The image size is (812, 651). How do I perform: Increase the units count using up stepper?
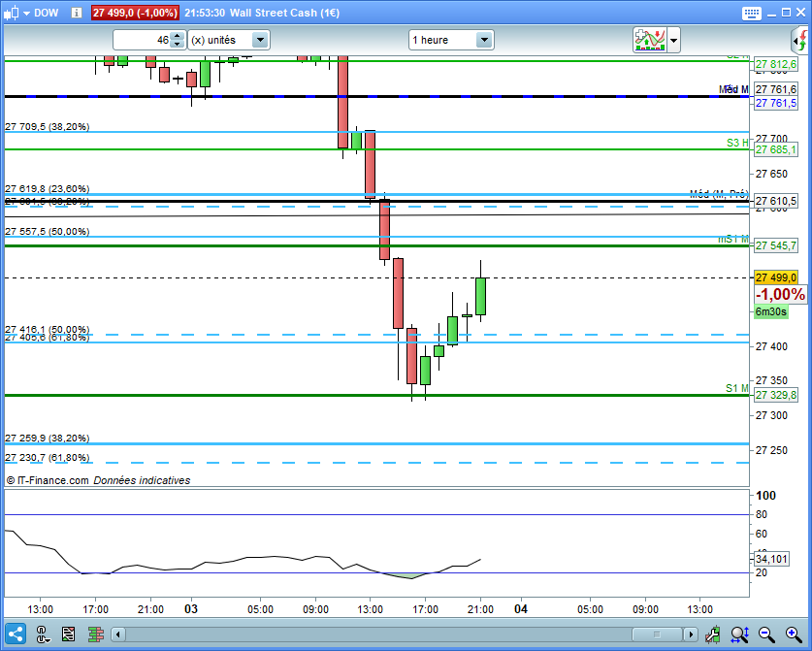[178, 36]
